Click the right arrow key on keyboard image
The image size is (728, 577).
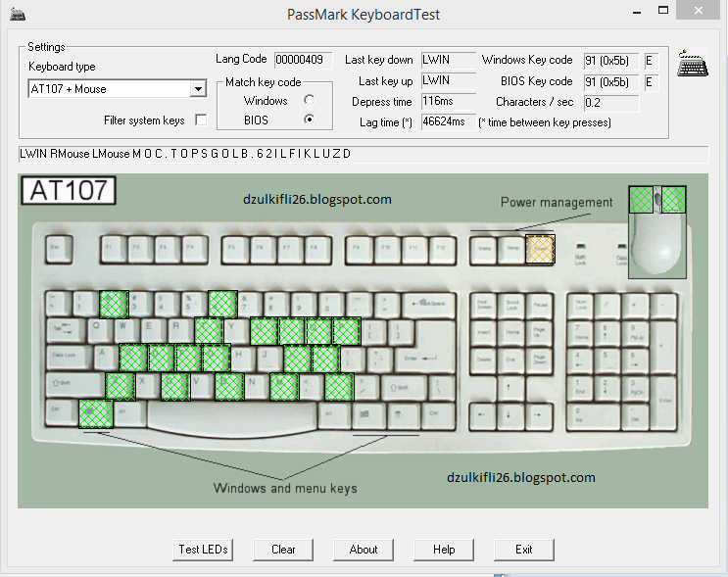538,414
